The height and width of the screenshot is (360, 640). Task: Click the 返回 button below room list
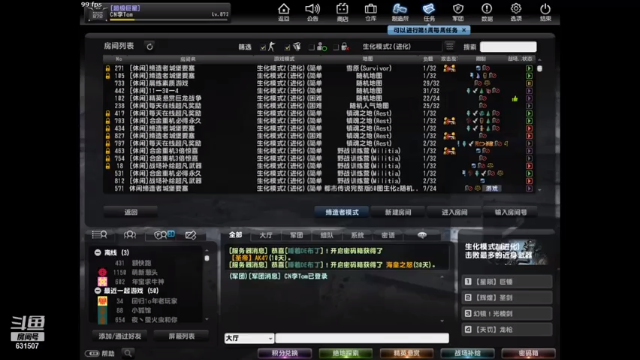coord(131,212)
